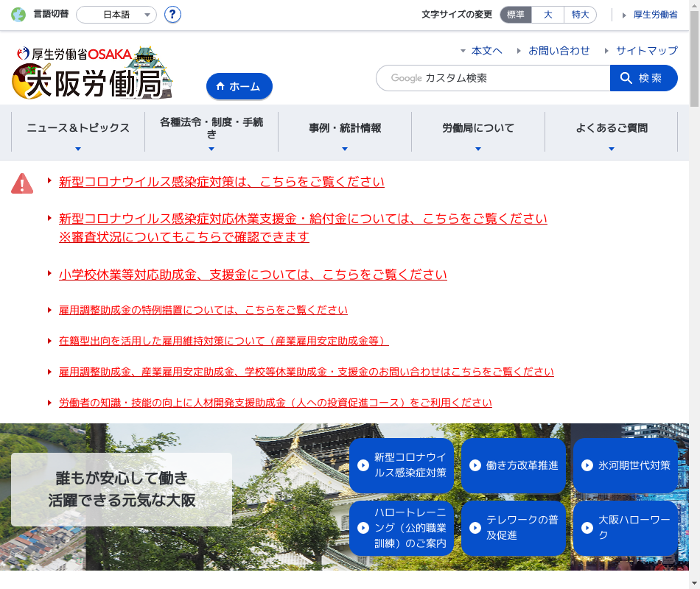Image resolution: width=700 pixels, height=589 pixels.
Task: Expand the よくあるご質問 menu
Action: point(612,132)
